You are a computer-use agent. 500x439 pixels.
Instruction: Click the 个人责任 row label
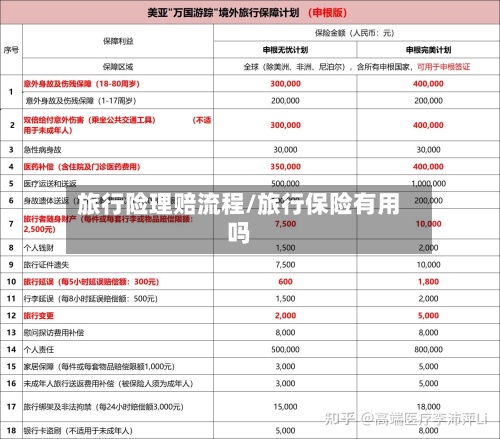click(39, 350)
